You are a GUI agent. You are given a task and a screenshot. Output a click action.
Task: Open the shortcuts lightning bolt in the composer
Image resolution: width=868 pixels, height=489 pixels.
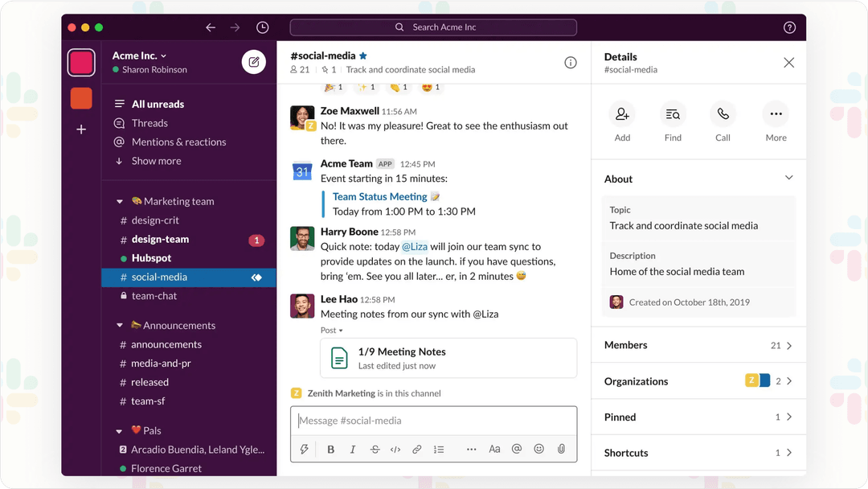[x=305, y=449]
